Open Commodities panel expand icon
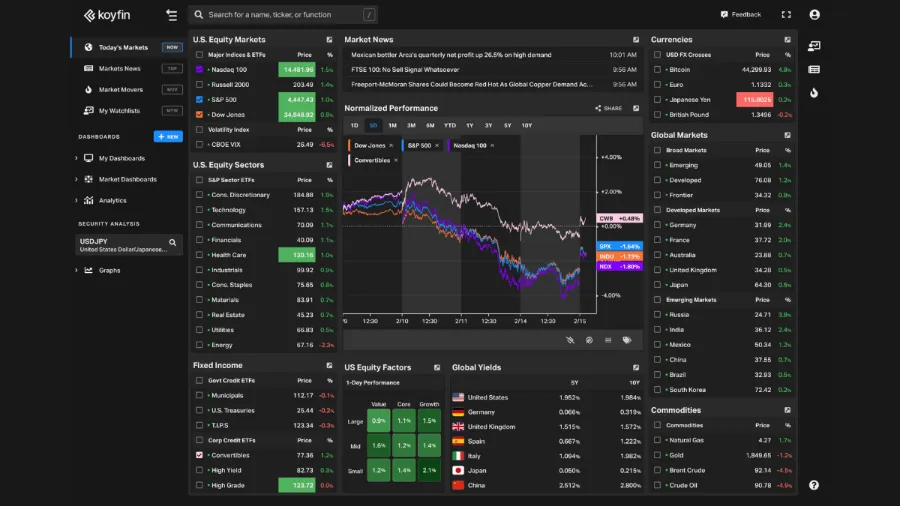The image size is (900, 506). tap(788, 410)
